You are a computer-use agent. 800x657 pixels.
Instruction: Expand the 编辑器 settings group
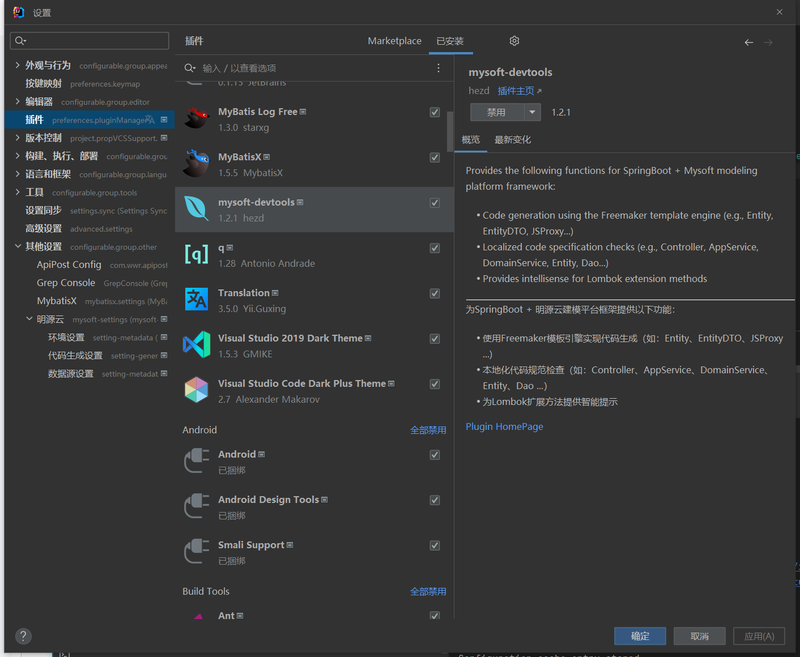click(x=17, y=101)
